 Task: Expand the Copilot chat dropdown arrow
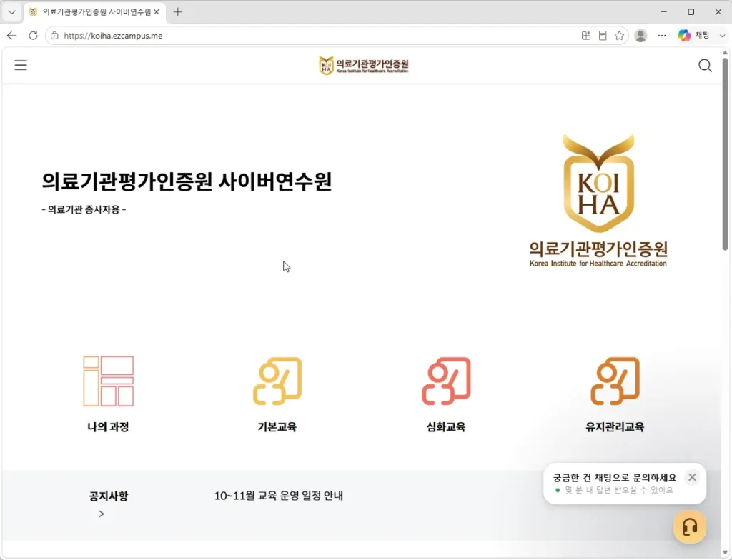click(x=722, y=36)
